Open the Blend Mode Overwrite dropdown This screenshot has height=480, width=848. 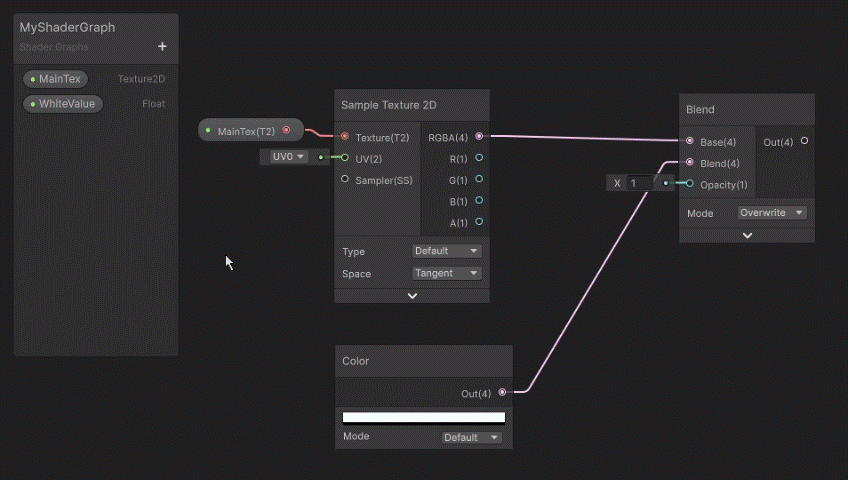pos(771,213)
